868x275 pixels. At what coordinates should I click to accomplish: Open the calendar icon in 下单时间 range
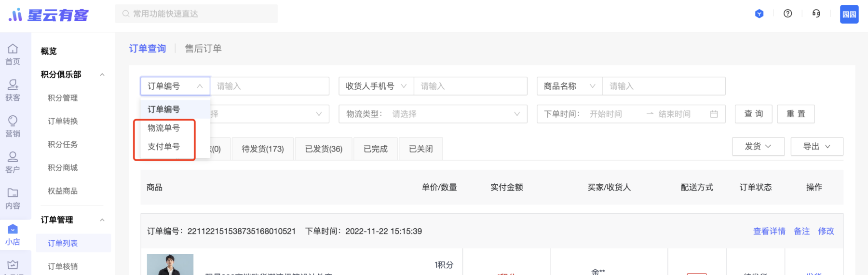click(714, 114)
